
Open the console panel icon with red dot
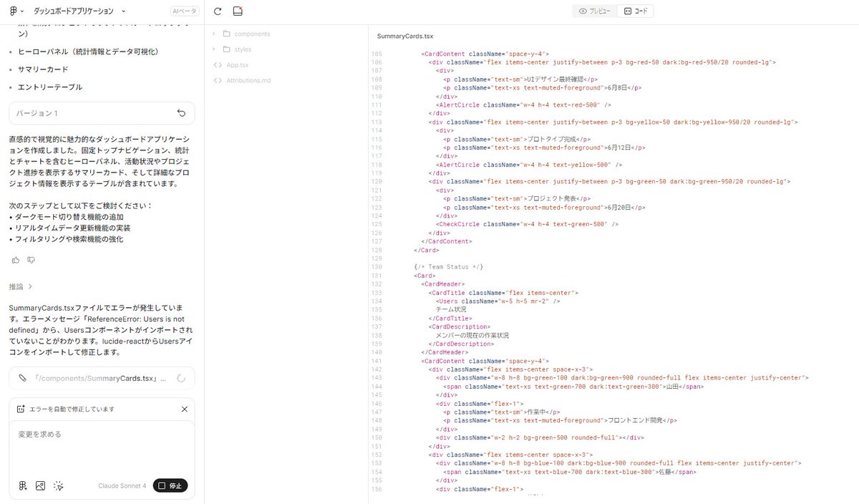(x=238, y=11)
